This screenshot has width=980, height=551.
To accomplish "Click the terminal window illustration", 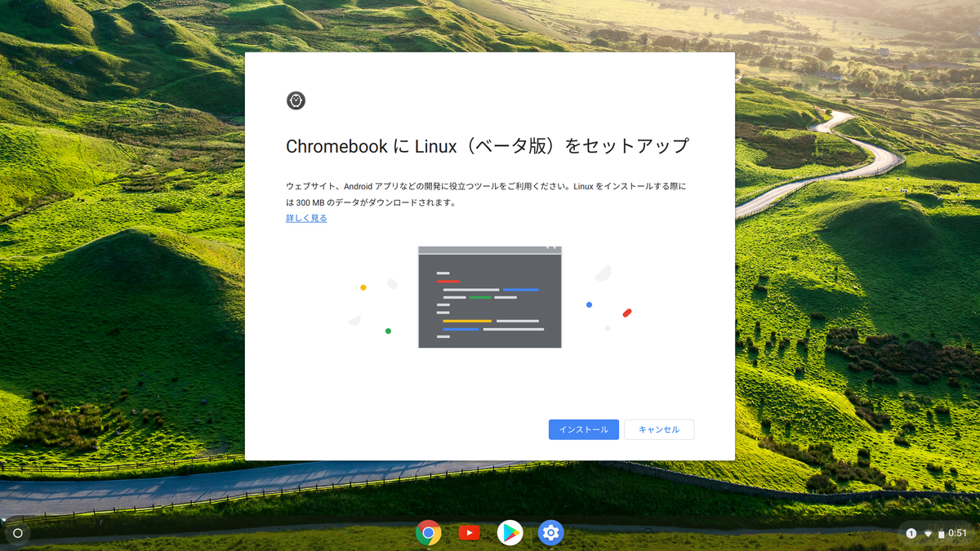I will point(490,297).
